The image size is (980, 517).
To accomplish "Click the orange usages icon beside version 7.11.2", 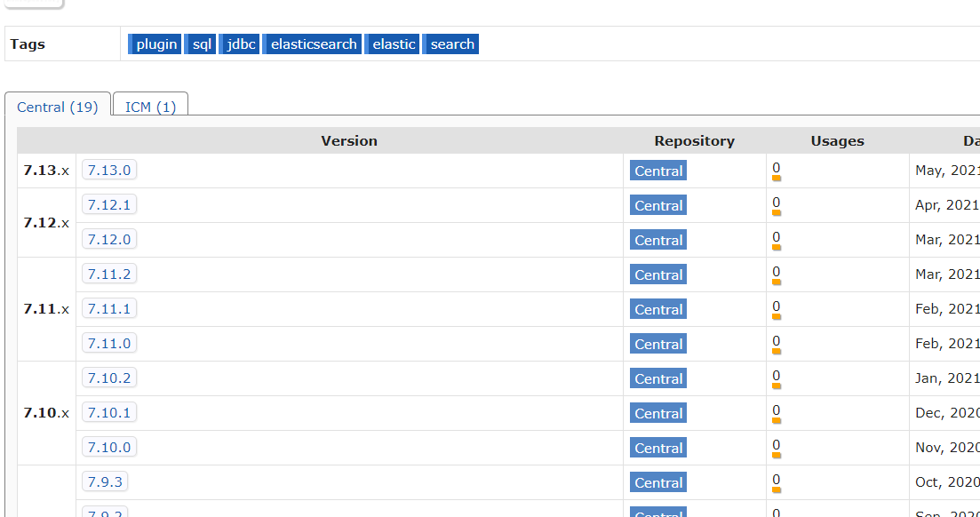I will pos(777,282).
